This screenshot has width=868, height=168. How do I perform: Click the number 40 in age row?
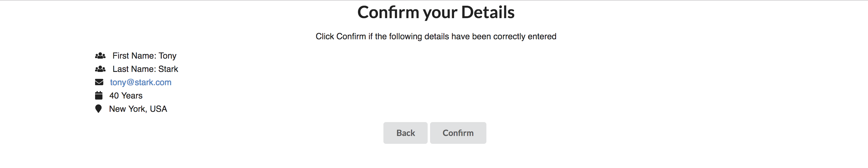[114, 96]
